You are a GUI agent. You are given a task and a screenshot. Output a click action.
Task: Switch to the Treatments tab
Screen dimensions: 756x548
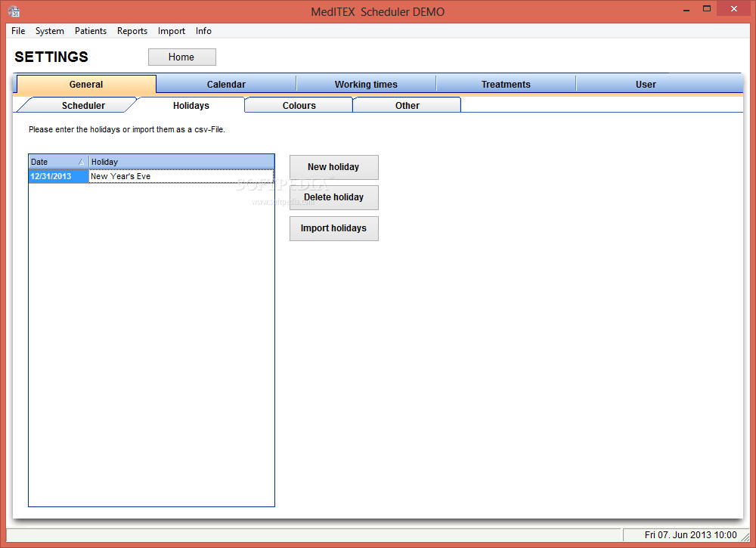pos(506,85)
